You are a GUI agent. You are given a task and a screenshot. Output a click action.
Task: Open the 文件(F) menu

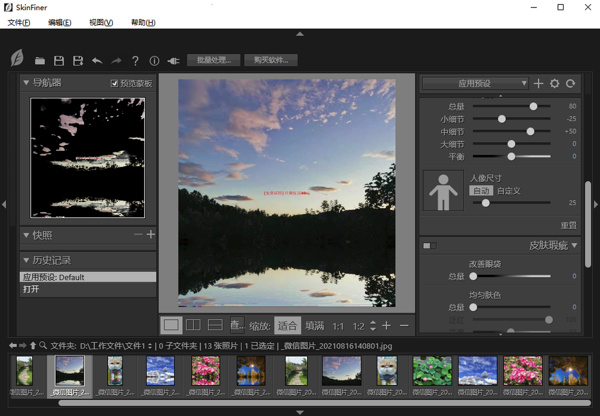click(19, 22)
